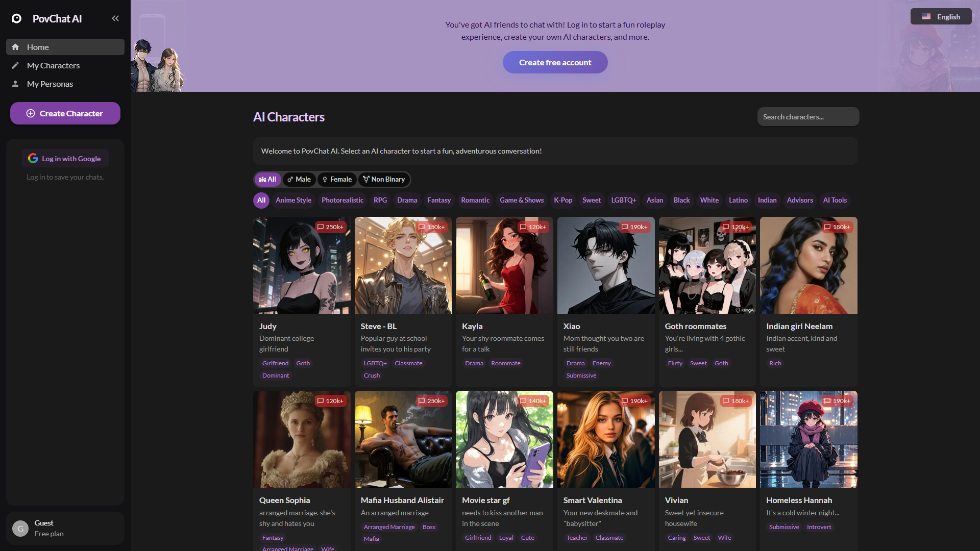Image resolution: width=980 pixels, height=551 pixels.
Task: Collapse the sidebar with the double chevron
Action: coord(115,18)
